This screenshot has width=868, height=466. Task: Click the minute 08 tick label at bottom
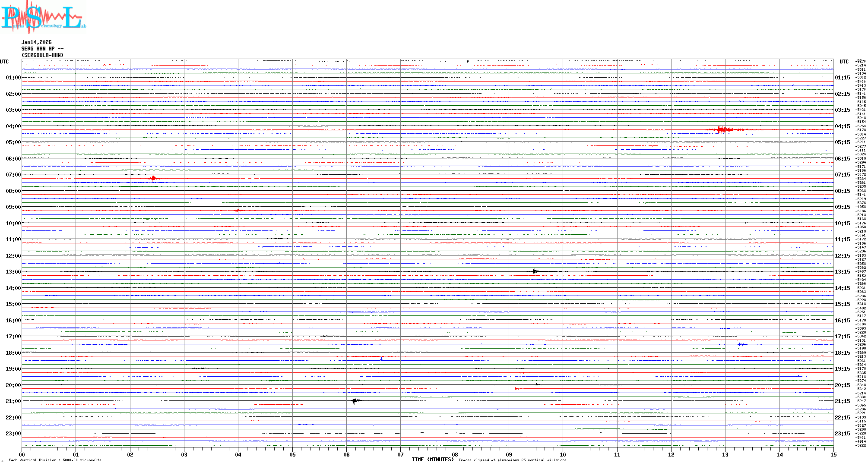point(455,454)
